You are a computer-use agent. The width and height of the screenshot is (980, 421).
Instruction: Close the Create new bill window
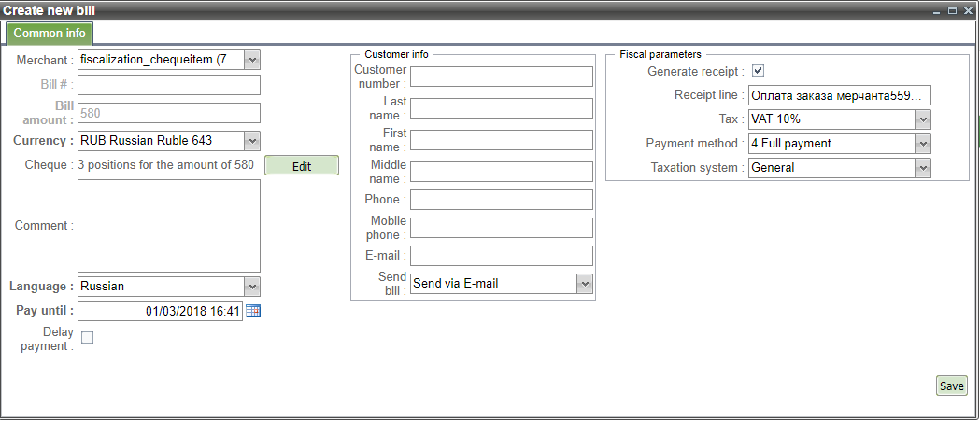tap(967, 10)
